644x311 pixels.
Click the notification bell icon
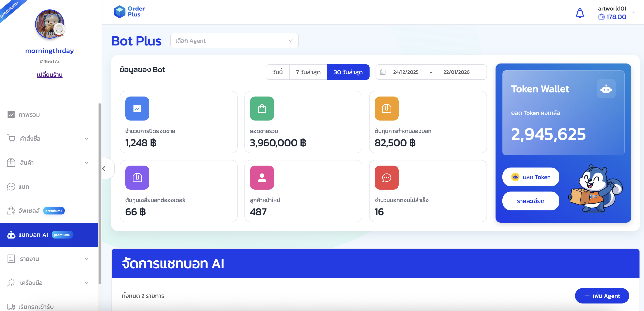(x=580, y=13)
